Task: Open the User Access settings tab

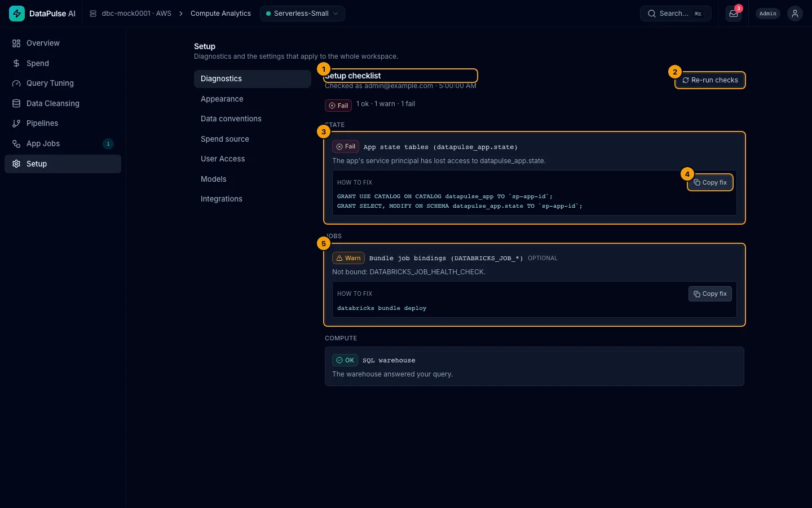Action: [x=253, y=159]
